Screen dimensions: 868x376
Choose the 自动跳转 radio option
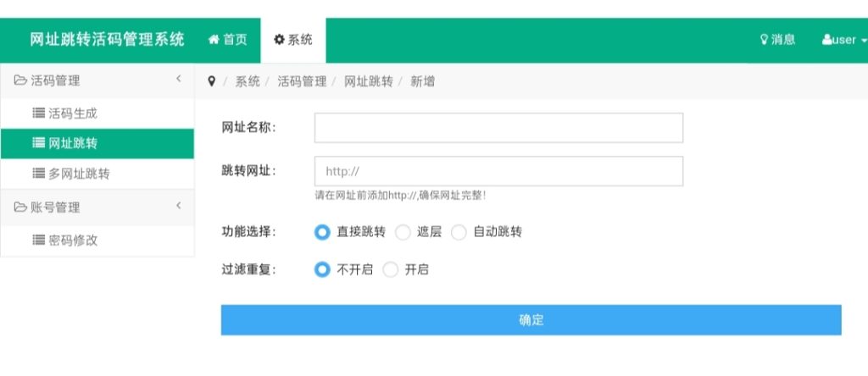[x=459, y=232]
